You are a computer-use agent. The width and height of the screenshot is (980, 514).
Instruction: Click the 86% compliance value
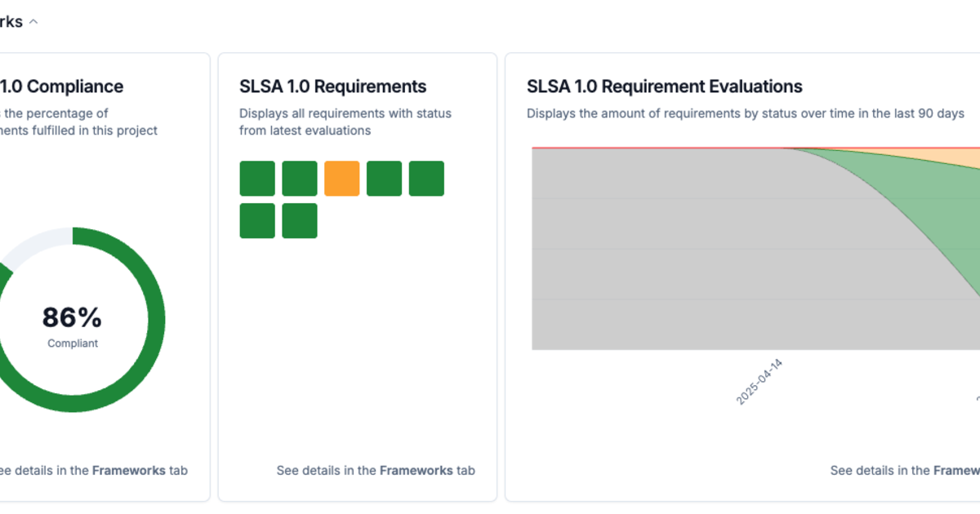click(x=72, y=317)
